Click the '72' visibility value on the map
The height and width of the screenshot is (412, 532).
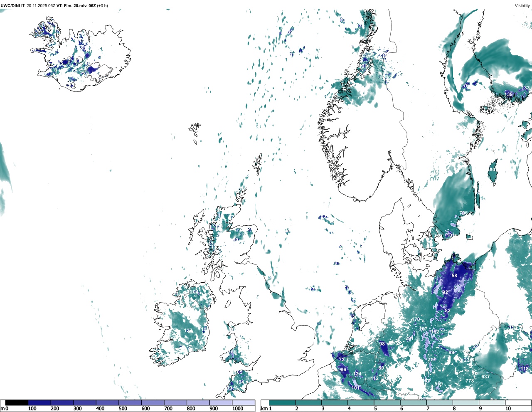342,359
